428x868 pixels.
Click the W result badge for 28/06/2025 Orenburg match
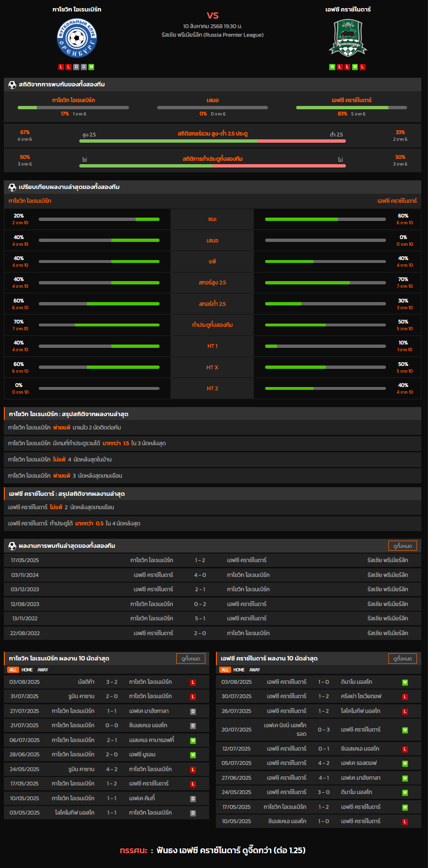coord(193,755)
